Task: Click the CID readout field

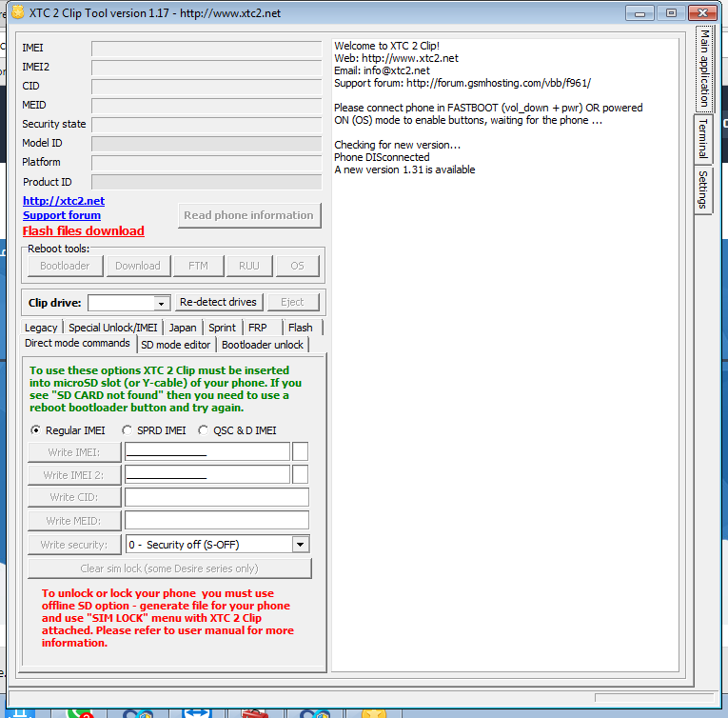Action: [x=207, y=87]
